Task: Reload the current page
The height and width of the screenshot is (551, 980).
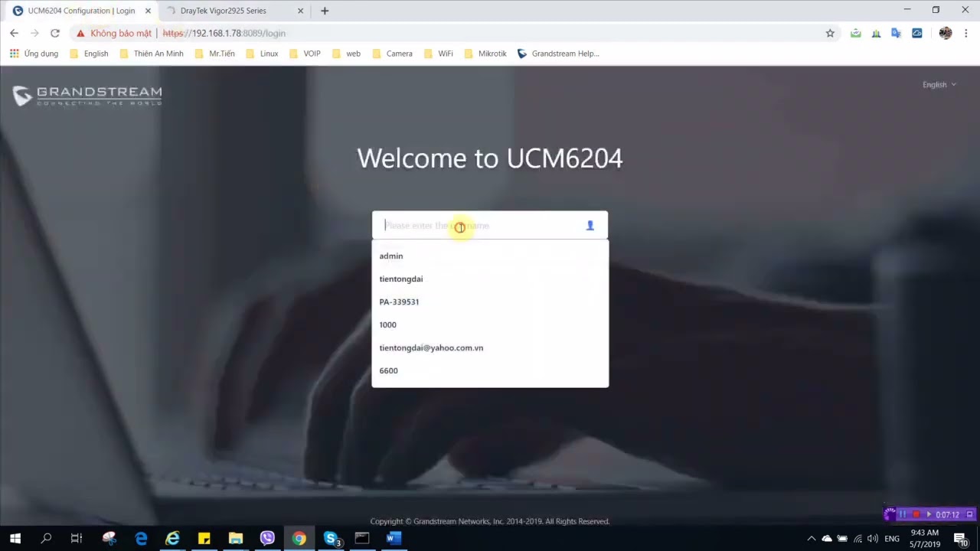Action: pyautogui.click(x=55, y=33)
